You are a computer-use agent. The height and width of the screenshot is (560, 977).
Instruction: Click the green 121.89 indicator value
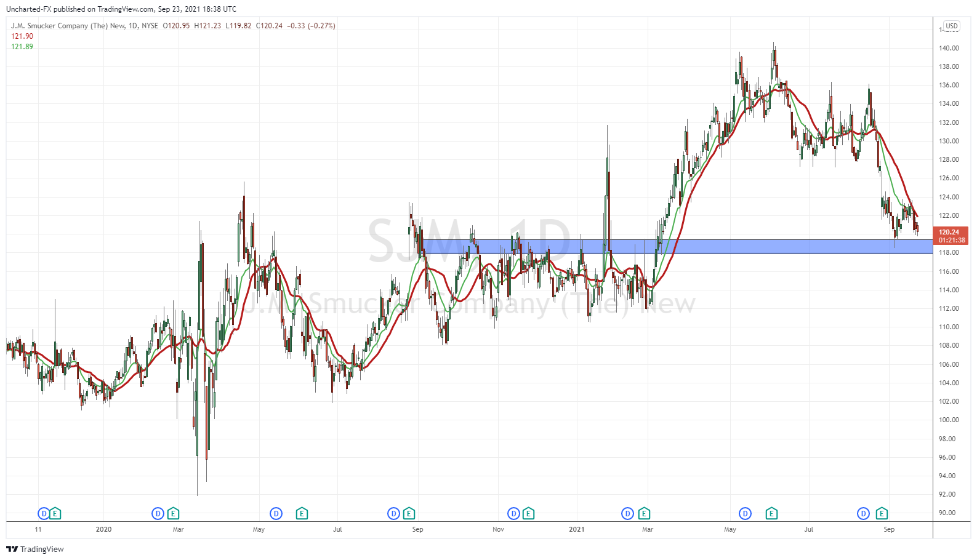click(22, 47)
